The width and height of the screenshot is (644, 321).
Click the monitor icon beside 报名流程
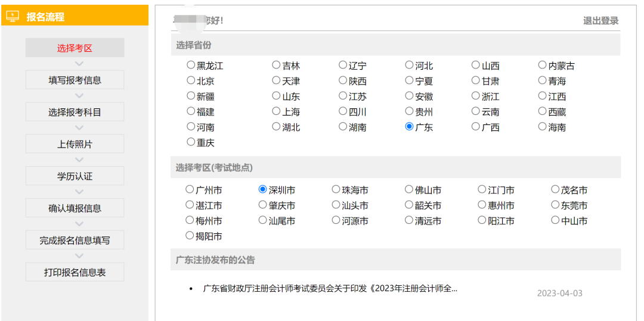tap(13, 17)
